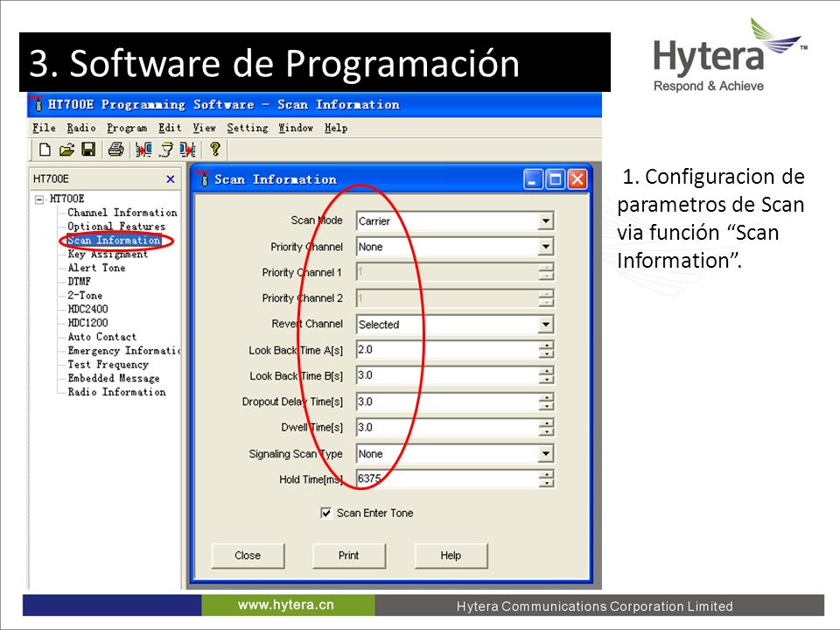Click the yellow question mark Help icon
The width and height of the screenshot is (840, 630).
click(x=215, y=149)
